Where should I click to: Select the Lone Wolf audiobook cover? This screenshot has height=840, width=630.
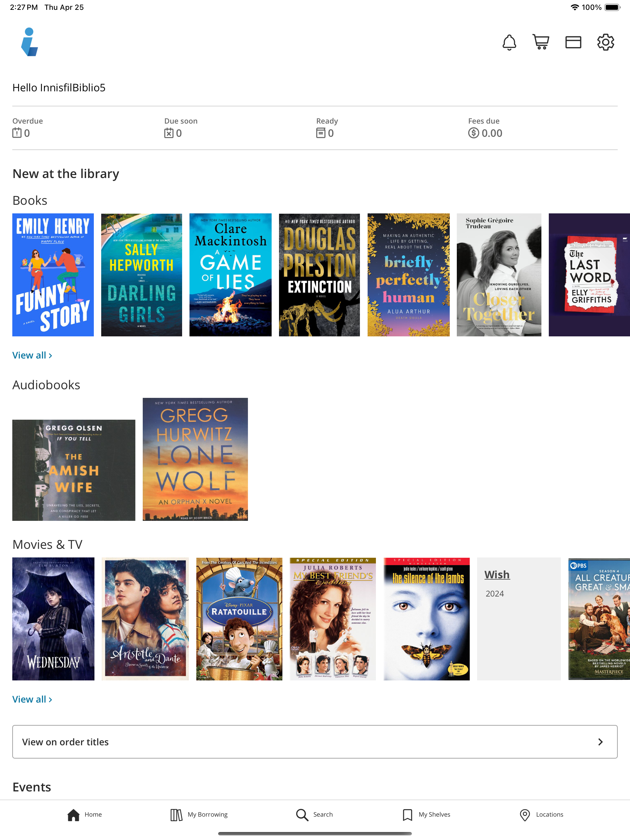(195, 459)
